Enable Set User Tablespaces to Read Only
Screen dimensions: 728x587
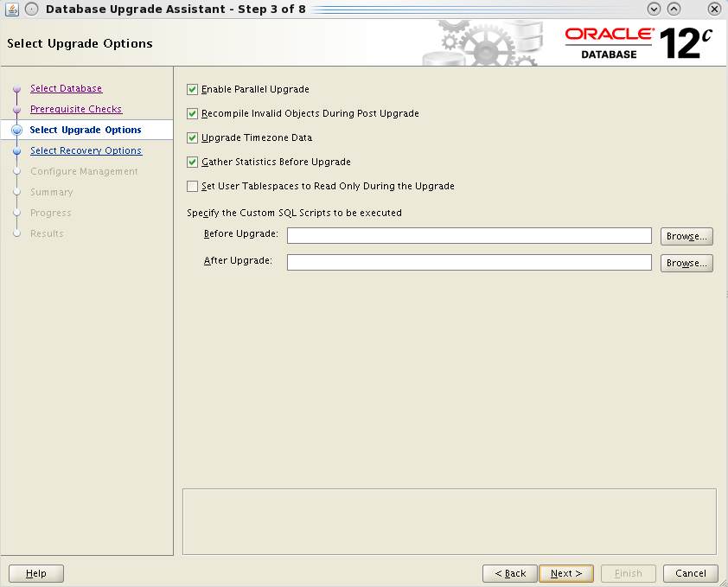coord(192,186)
